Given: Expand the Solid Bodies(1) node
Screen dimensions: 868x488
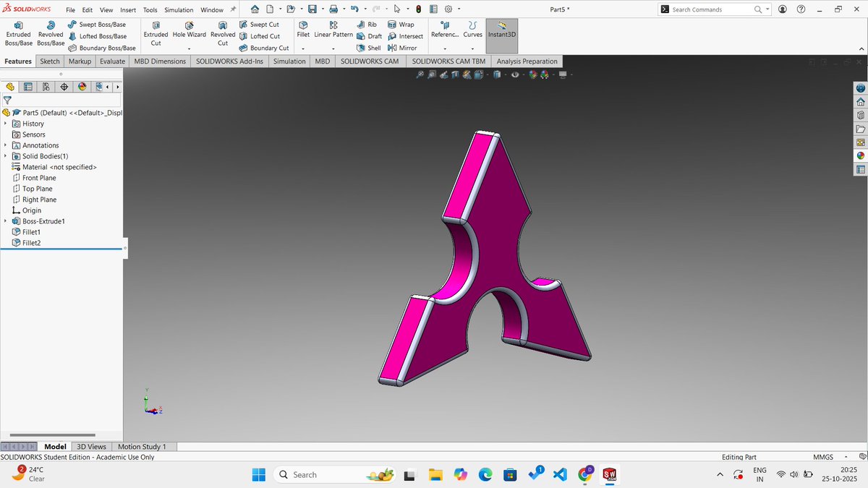Looking at the screenshot, I should (x=6, y=156).
